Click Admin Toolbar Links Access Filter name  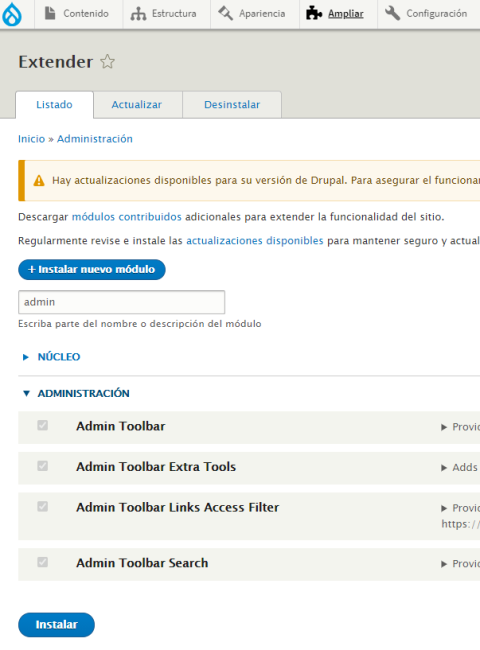tap(177, 508)
